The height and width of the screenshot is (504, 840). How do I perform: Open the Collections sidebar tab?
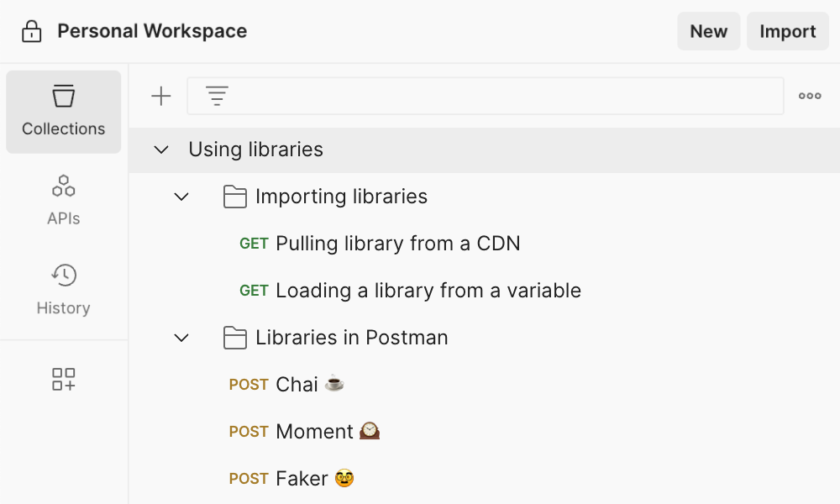(x=64, y=112)
